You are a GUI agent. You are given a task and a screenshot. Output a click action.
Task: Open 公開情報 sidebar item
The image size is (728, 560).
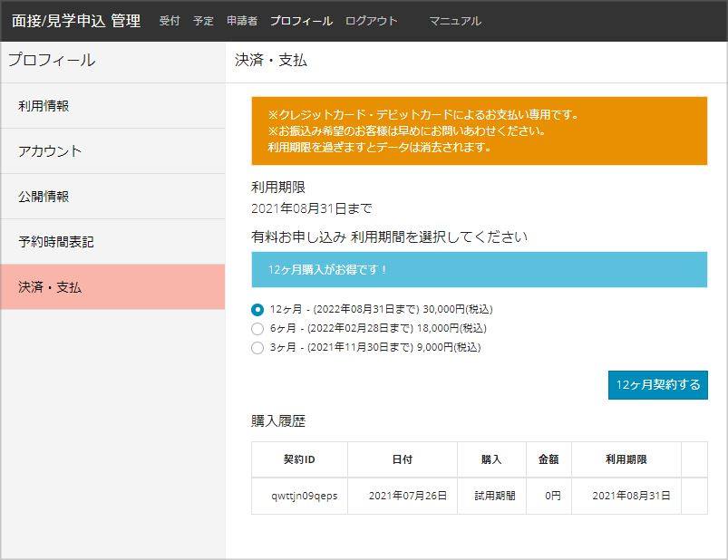44,197
